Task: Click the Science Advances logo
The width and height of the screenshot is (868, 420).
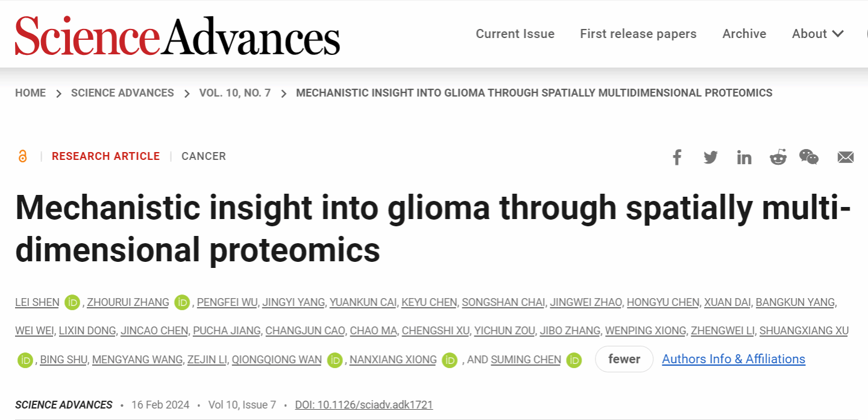Action: pos(177,35)
